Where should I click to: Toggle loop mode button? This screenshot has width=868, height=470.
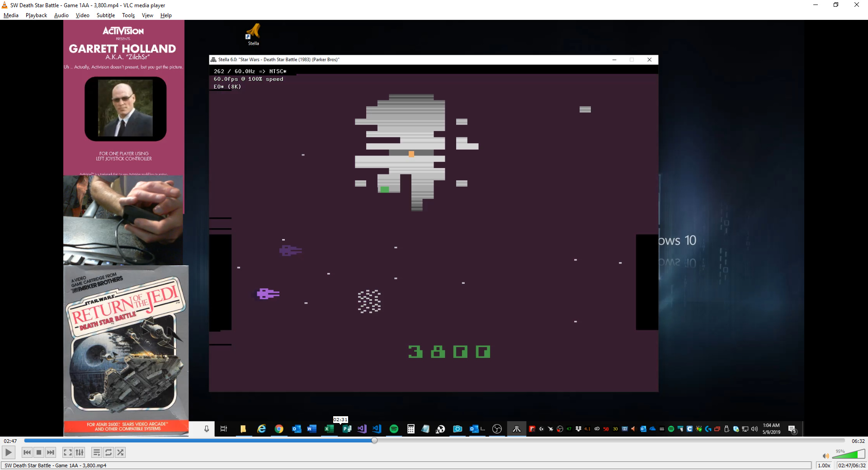click(108, 452)
